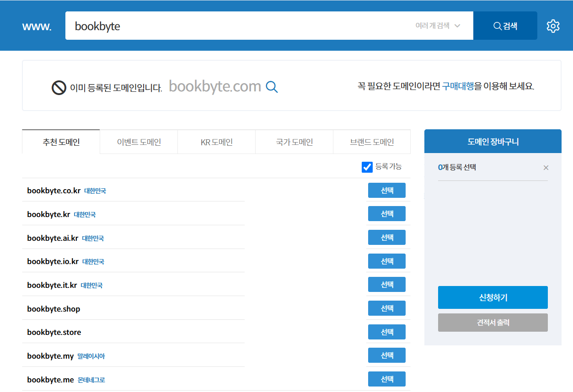
Task: Click the bookbyte.kr domain name
Action: point(48,214)
